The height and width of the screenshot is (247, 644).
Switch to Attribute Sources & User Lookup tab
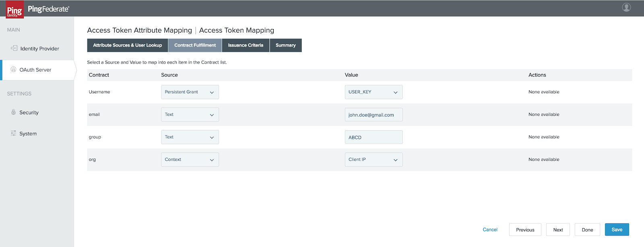pyautogui.click(x=127, y=45)
